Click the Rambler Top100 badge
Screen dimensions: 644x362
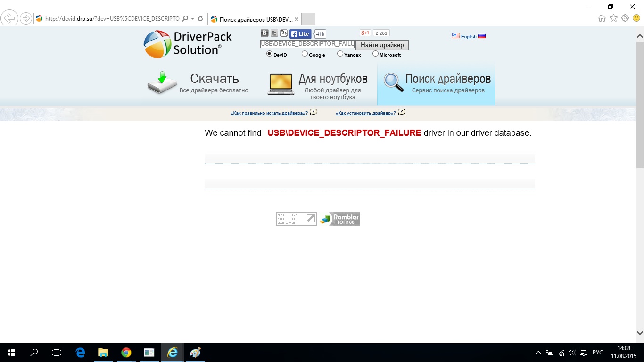[339, 219]
